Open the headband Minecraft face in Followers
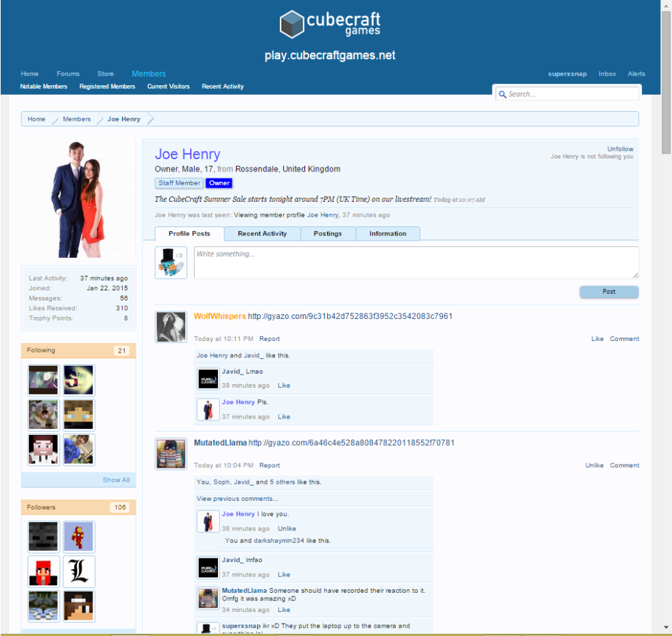672x636 pixels. click(x=78, y=606)
